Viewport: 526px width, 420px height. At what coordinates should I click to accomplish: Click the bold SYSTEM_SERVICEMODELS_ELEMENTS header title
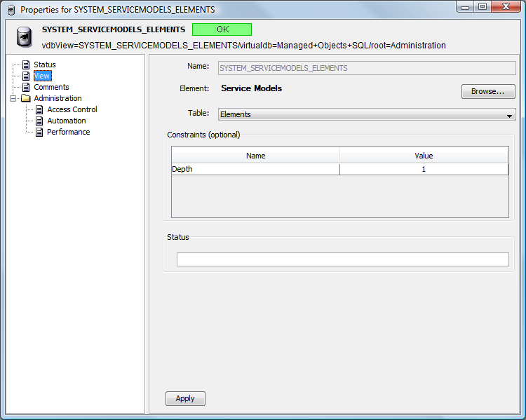coord(114,29)
